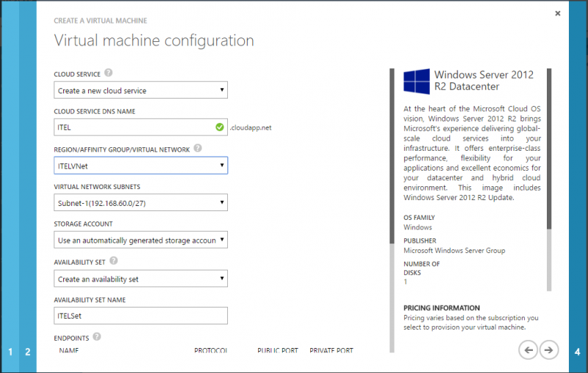Click the .cloudapp.net suffix text
The width and height of the screenshot is (588, 373).
[251, 127]
